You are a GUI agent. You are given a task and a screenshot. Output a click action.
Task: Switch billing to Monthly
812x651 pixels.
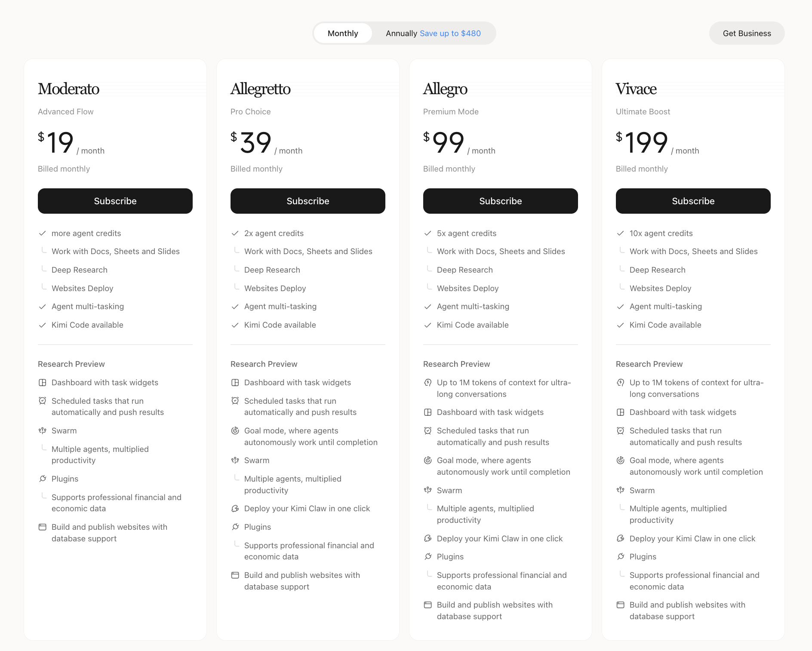click(x=343, y=33)
